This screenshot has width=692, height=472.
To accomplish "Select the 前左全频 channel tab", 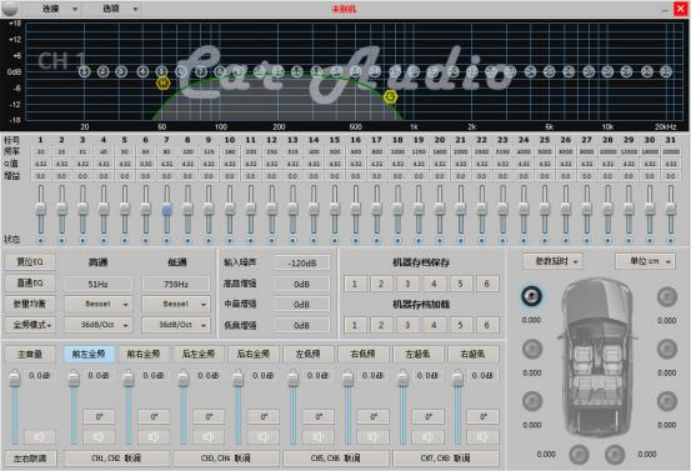I will (89, 354).
